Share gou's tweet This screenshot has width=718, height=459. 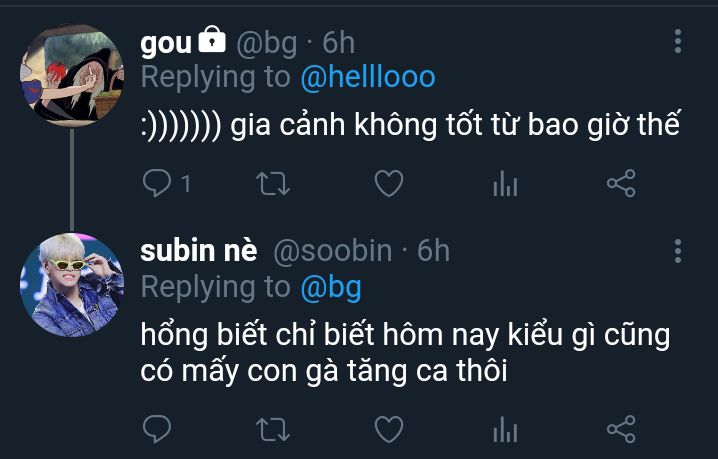[x=621, y=183]
